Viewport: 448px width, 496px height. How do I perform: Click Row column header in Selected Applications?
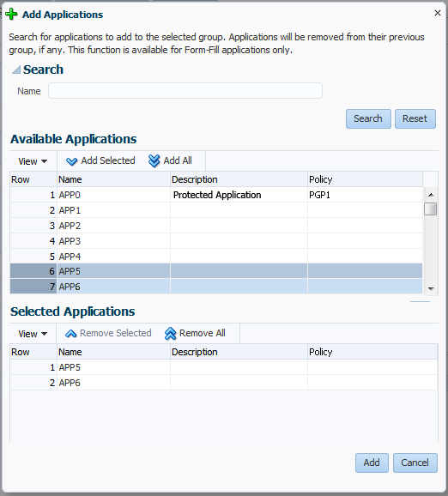coord(33,352)
